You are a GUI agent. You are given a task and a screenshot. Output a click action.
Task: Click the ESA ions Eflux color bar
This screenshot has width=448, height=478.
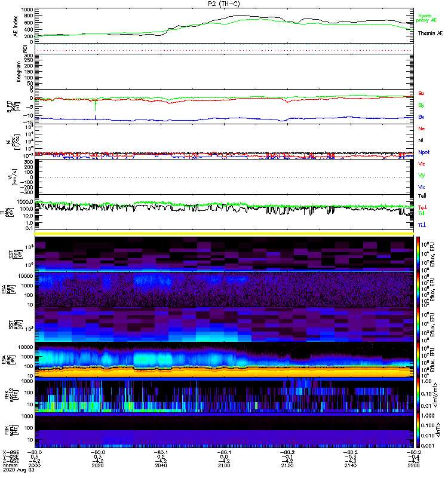(418, 289)
